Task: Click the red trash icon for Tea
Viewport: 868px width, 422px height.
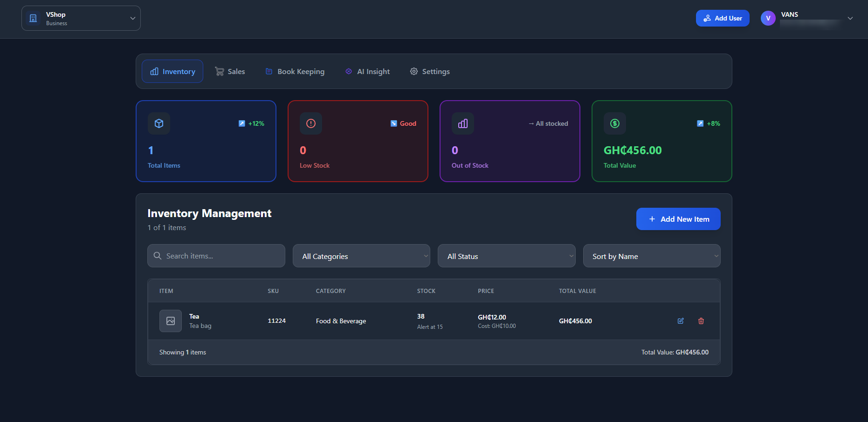Action: [701, 321]
